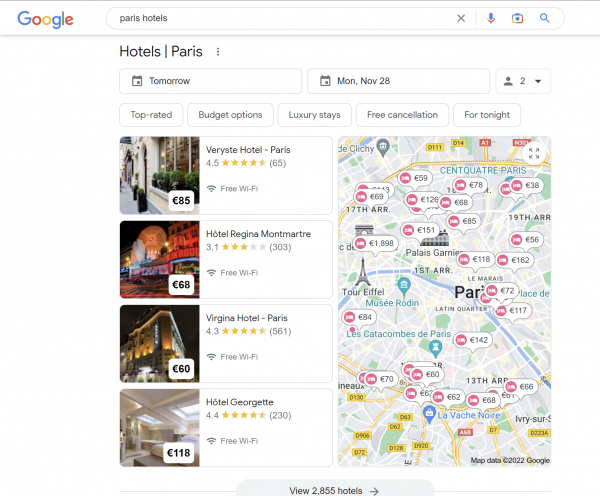Screen dimensions: 600x496
Task: Click the €70 hotel map pin
Action: (x=380, y=379)
